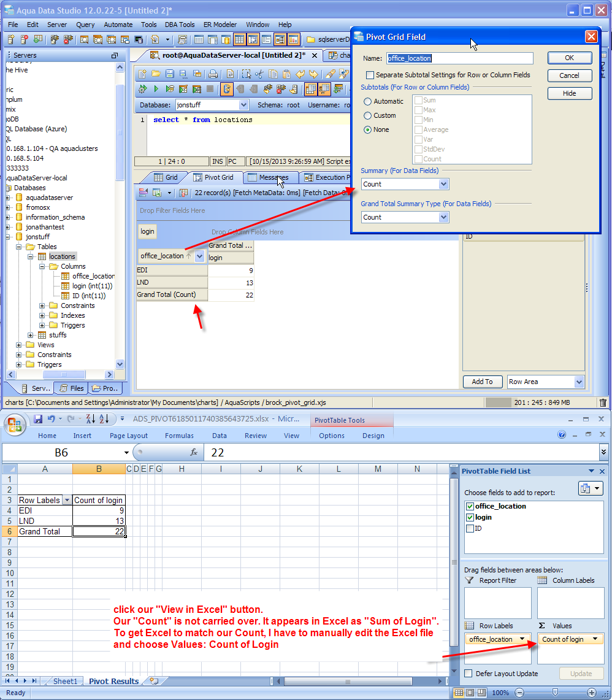
Task: Check Separate Subtotal Settings checkbox
Action: [x=370, y=75]
